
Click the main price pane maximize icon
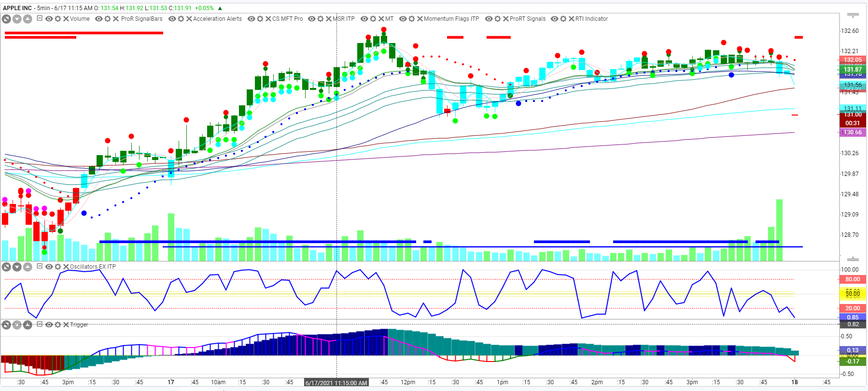click(x=6, y=19)
